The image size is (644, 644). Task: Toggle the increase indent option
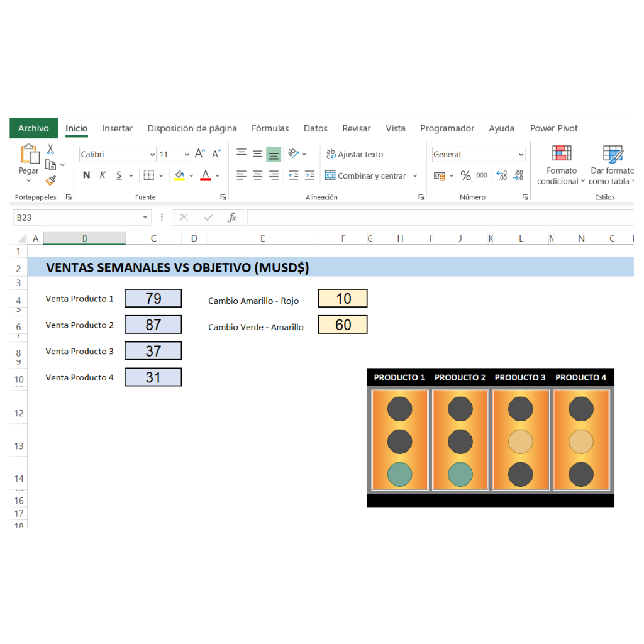click(309, 174)
